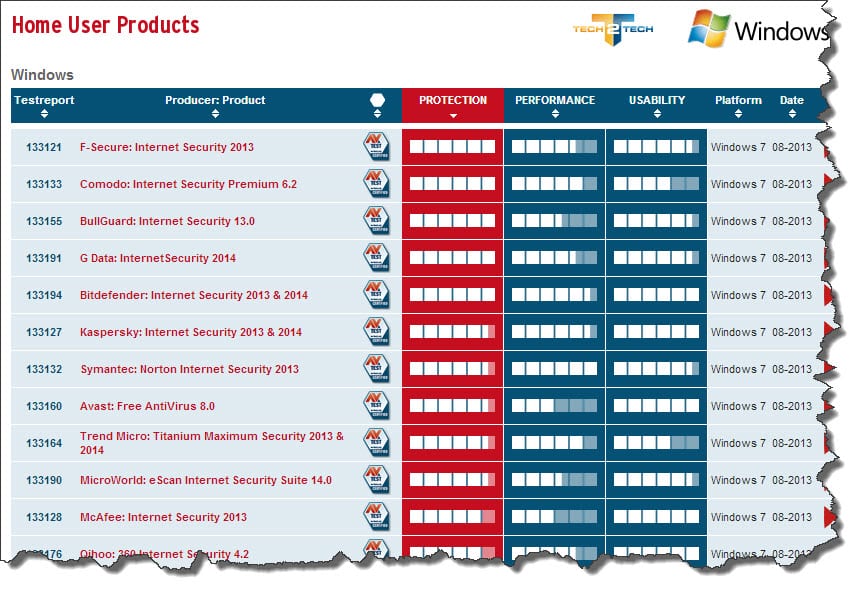
Task: Open Bitdefender: Internet Security 2013 & 2014
Action: (194, 295)
